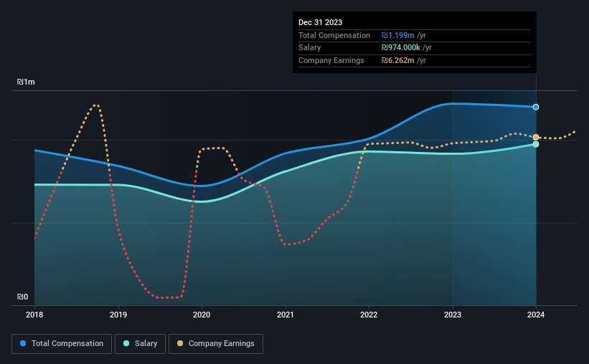Toggle the Company Earnings legend button
This screenshot has width=589, height=364.
216,344
